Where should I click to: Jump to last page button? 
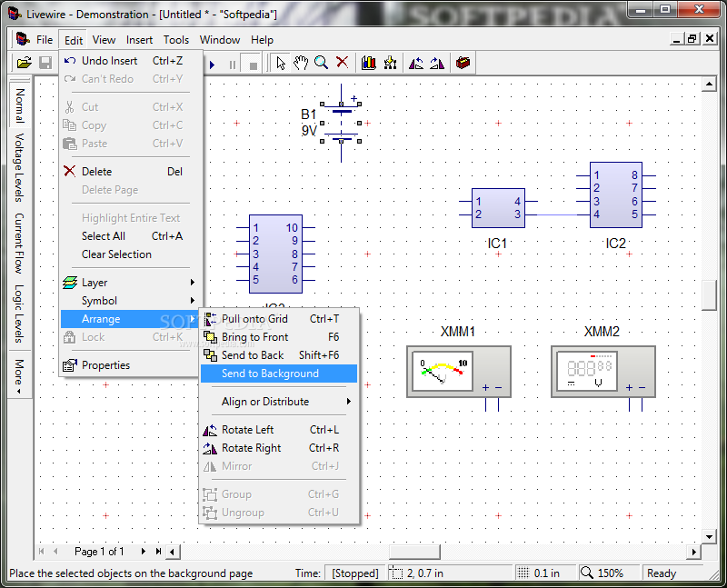(x=158, y=552)
